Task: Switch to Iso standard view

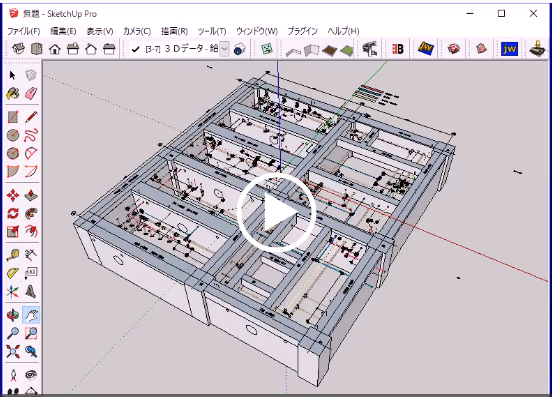Action: pos(18,49)
